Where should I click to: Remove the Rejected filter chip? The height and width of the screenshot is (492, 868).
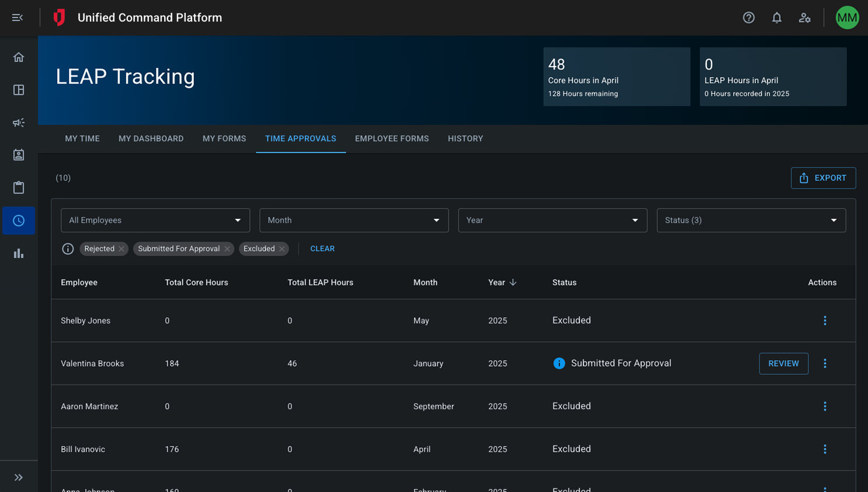[x=121, y=249]
